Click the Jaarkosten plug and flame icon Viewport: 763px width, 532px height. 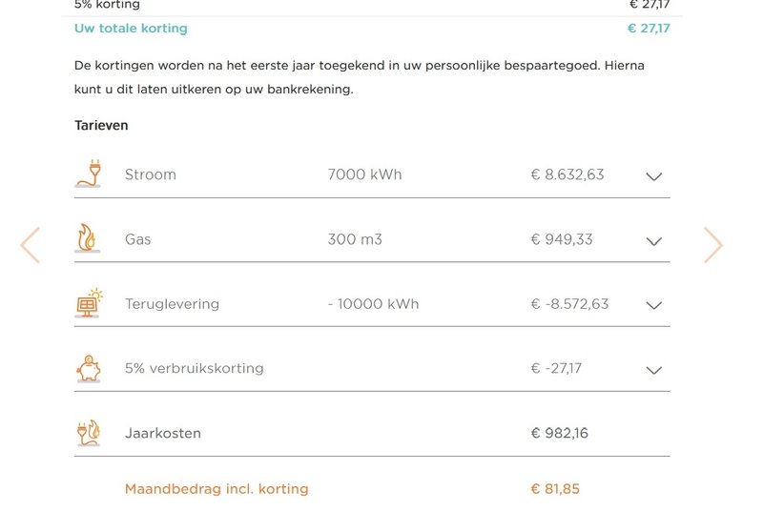tap(89, 433)
